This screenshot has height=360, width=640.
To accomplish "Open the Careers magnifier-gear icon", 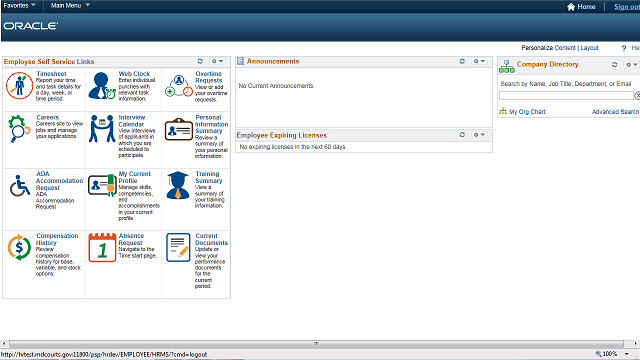I will point(19,129).
